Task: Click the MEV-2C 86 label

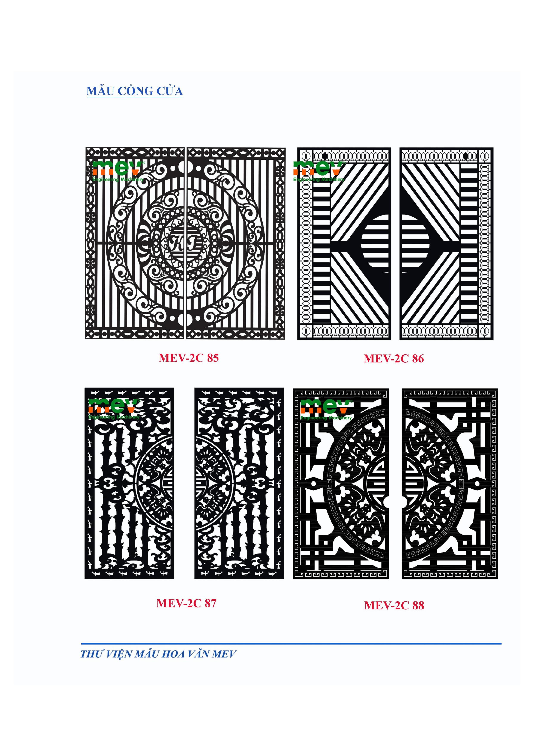Action: pos(394,359)
